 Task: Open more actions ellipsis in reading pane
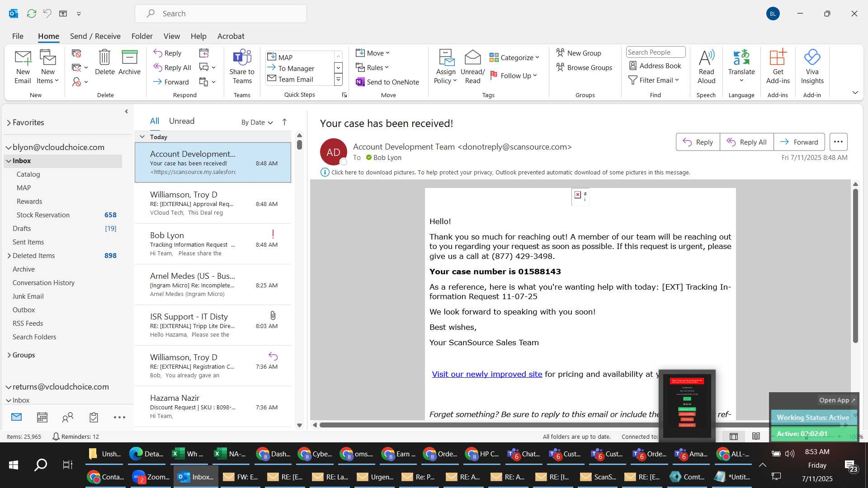[x=838, y=142]
